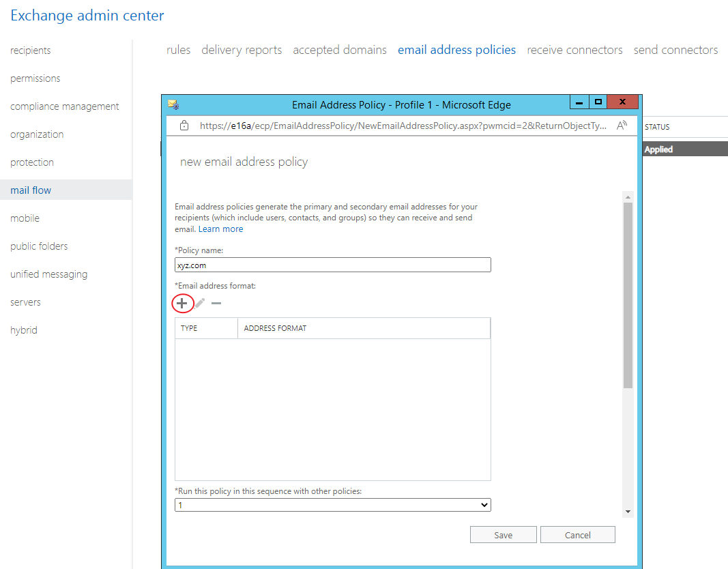The image size is (728, 569).
Task: Click the dialog vertical scrollbar thumb
Action: pos(628,295)
